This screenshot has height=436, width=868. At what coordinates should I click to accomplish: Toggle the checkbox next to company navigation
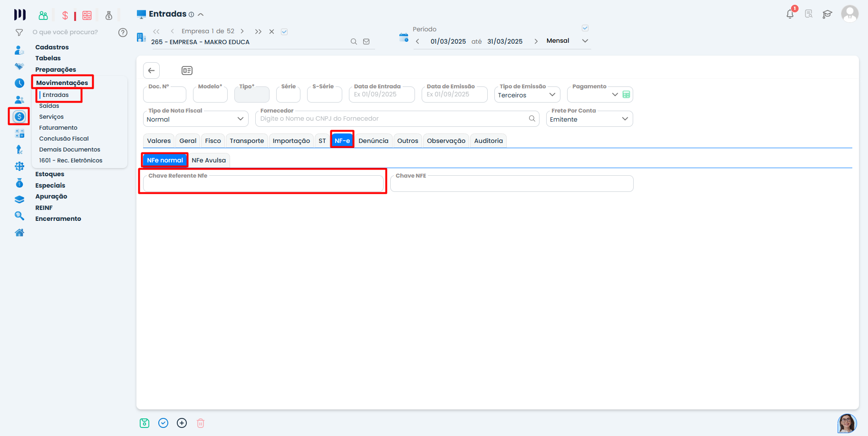point(284,32)
